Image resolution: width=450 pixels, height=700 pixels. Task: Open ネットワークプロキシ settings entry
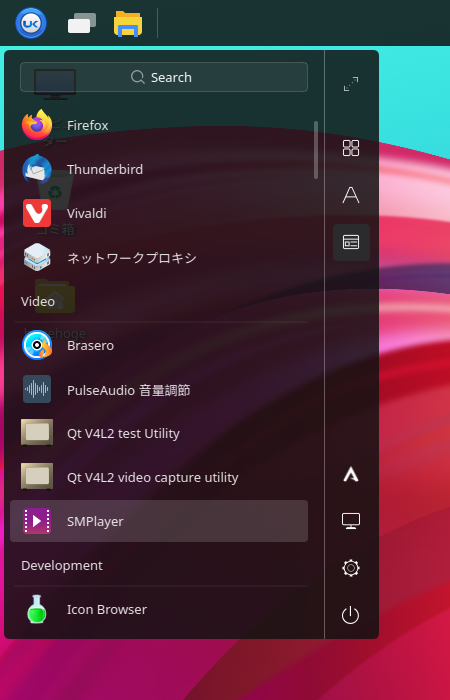point(159,258)
